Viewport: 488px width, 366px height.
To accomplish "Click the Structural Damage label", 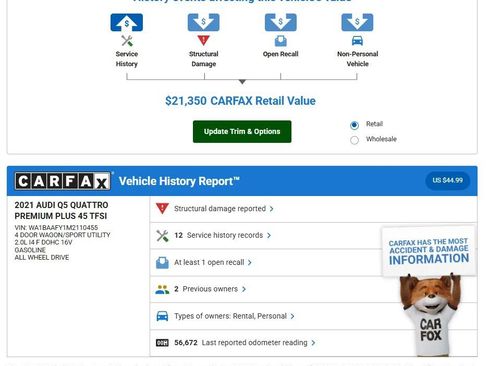I will [204, 59].
